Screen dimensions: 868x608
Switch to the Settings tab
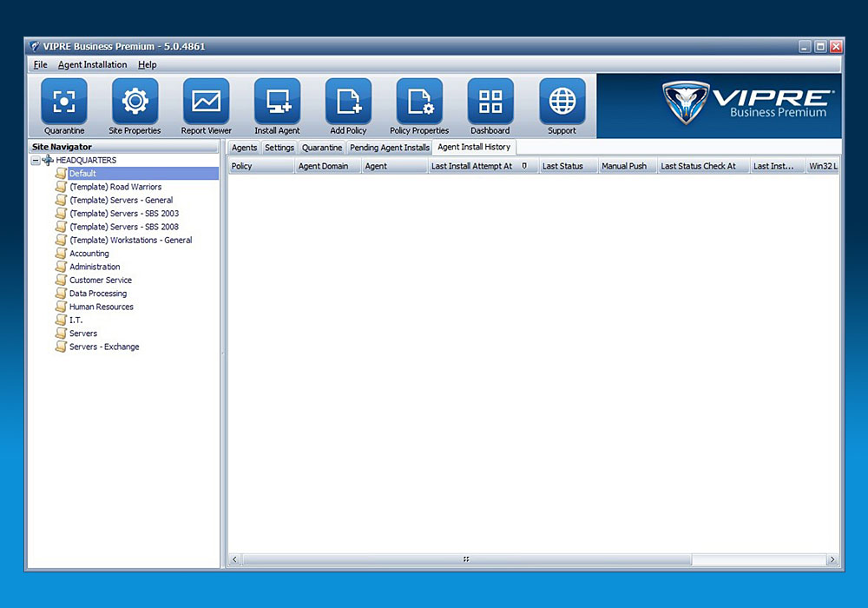(279, 148)
